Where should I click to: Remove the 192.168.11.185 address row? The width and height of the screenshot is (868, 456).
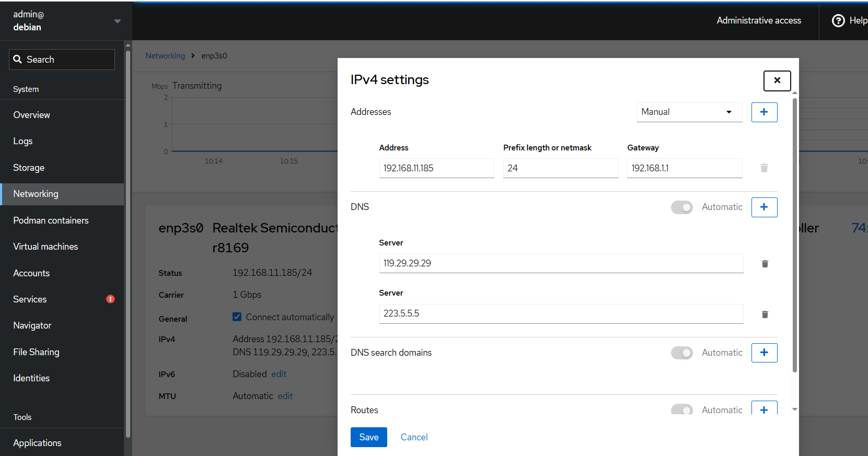click(x=764, y=168)
